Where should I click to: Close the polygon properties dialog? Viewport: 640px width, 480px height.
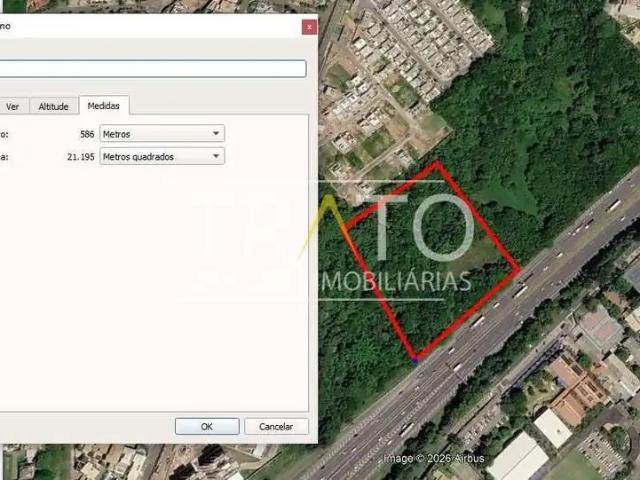pos(309,27)
